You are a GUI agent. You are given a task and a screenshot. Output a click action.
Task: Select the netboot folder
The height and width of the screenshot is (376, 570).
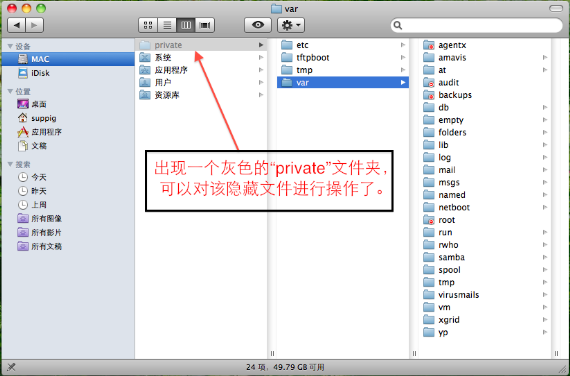click(485, 207)
